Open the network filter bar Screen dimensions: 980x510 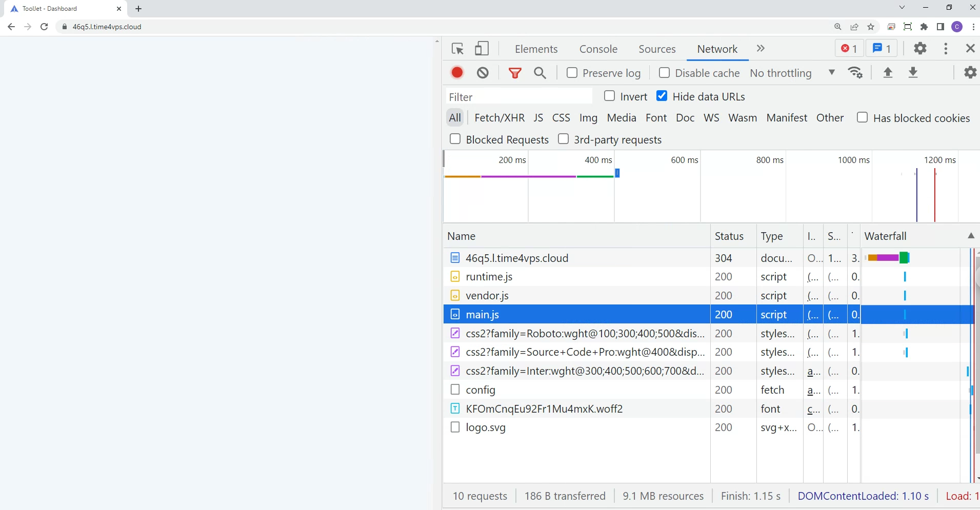tap(515, 73)
